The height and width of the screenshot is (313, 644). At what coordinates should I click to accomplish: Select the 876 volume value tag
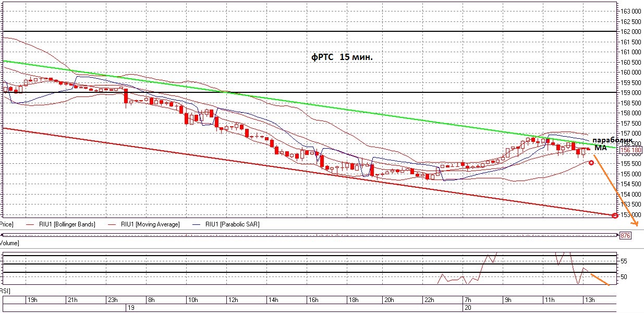626,236
